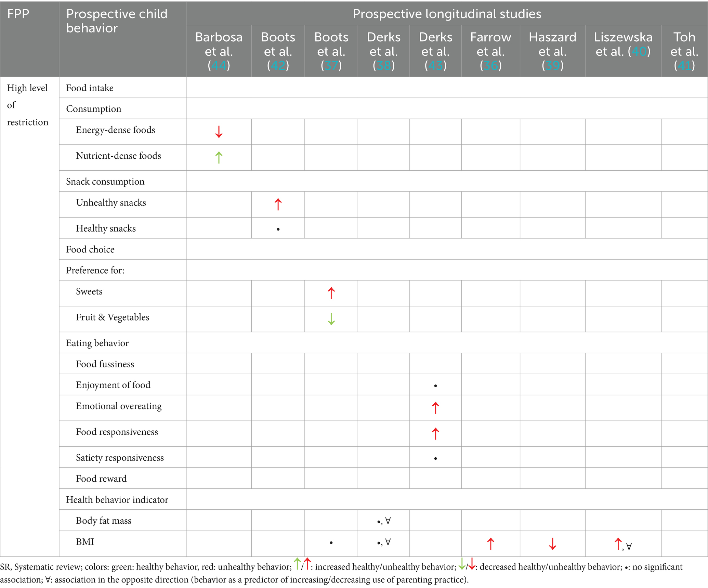Viewport: 708px width, 588px height.
Task: Click the green down arrow in the footnote legend
Action: (x=462, y=564)
